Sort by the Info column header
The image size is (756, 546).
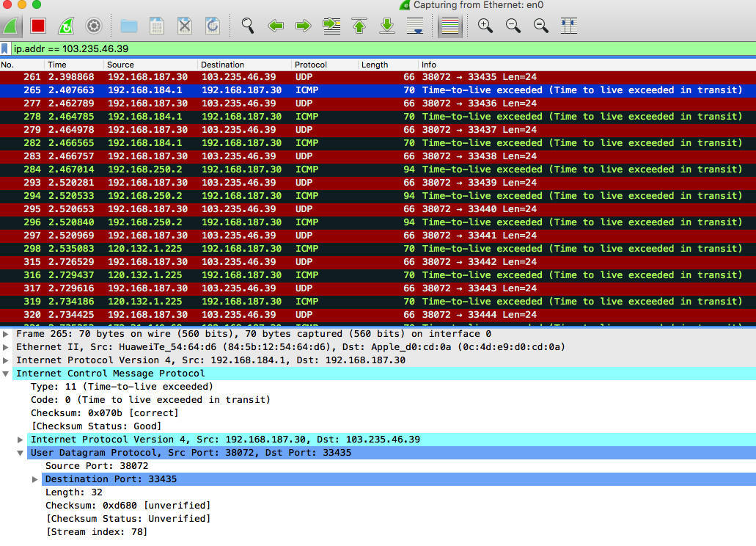click(587, 65)
